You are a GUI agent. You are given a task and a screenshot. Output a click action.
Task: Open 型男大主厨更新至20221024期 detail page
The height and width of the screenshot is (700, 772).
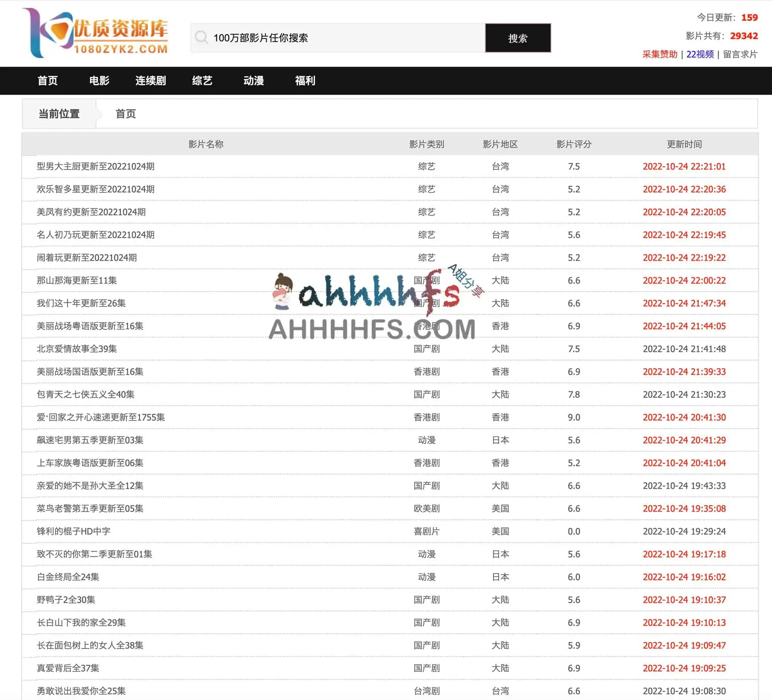coord(95,166)
